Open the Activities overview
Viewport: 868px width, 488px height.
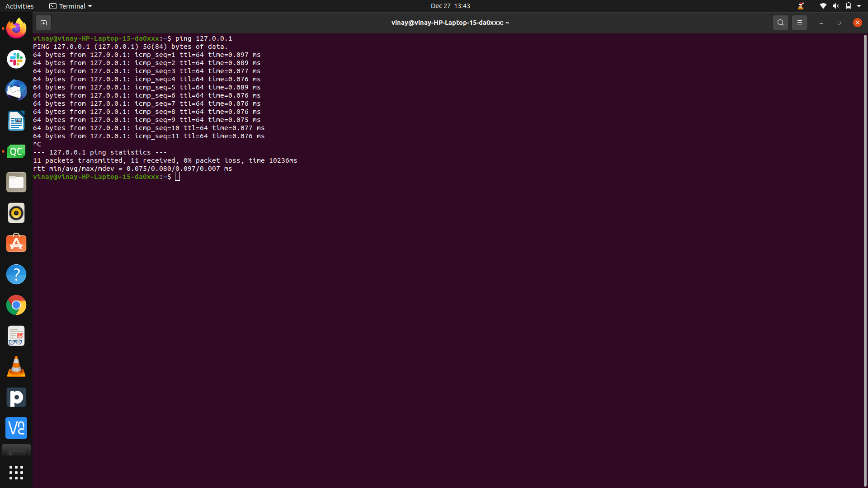point(19,6)
